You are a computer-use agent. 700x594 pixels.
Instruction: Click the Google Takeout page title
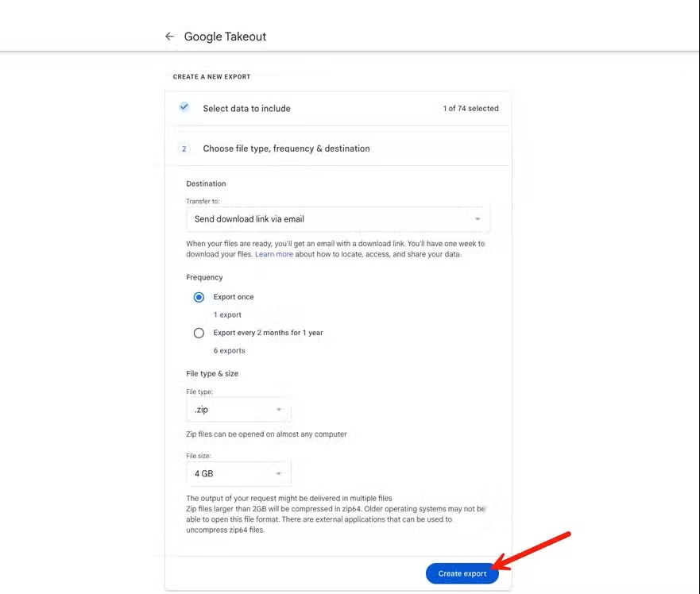pos(225,37)
